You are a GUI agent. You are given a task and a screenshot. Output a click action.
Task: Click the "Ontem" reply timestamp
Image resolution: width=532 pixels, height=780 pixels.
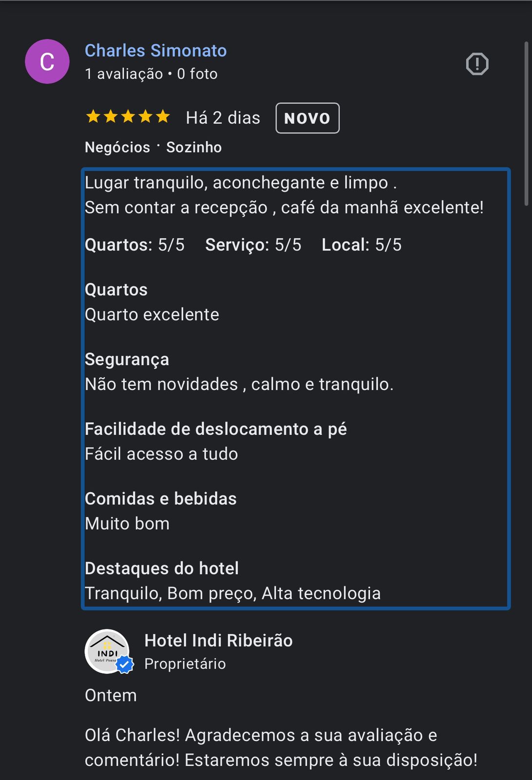click(111, 695)
